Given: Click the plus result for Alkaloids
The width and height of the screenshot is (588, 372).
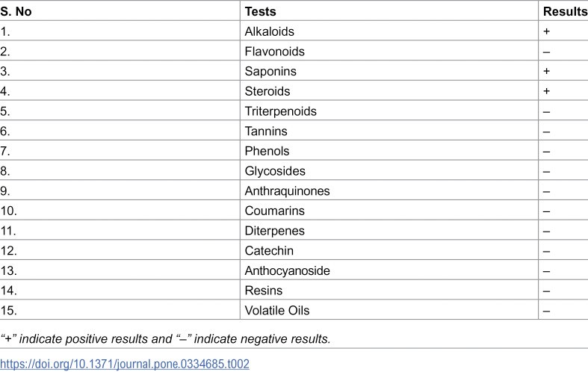Looking at the screenshot, I should tap(546, 31).
